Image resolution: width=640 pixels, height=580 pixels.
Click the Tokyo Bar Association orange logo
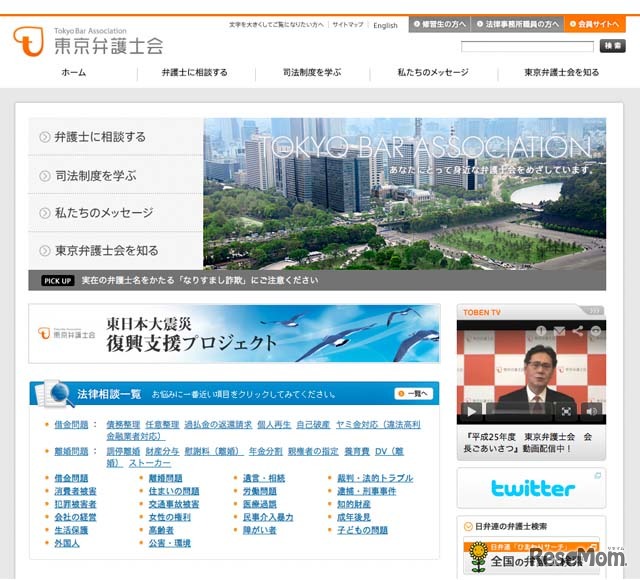28,41
